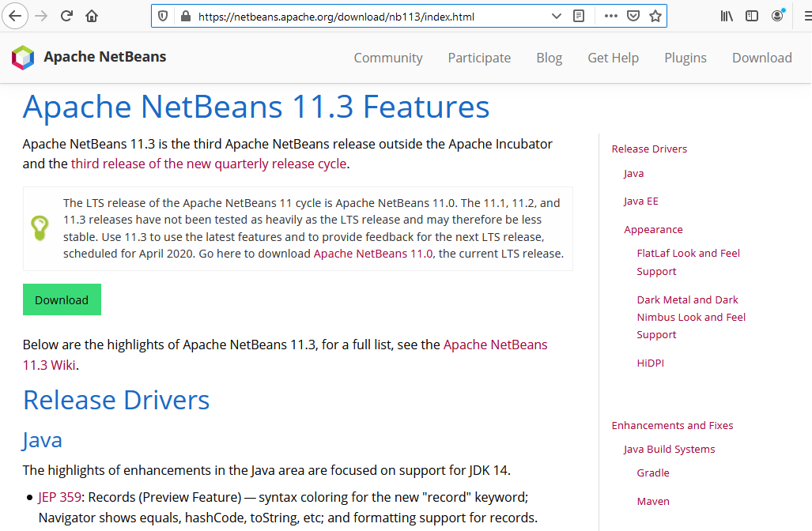Open the Apache NetBeans 11.3 Wiki link
Image resolution: width=812 pixels, height=531 pixels.
pyautogui.click(x=285, y=355)
